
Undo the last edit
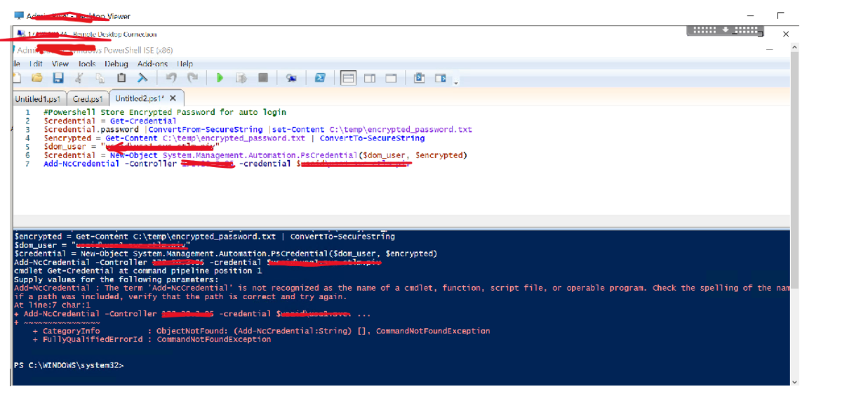click(x=171, y=78)
